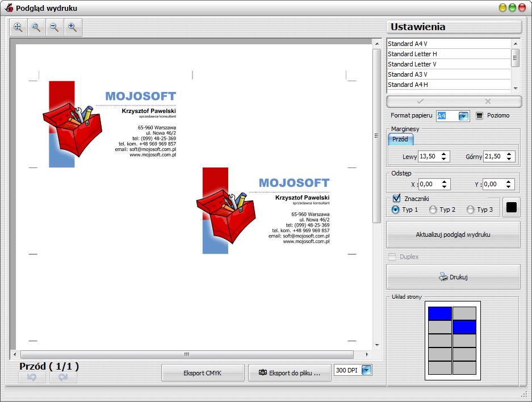532x402 pixels.
Task: Switch to the Przód margins tab
Action: [x=400, y=139]
